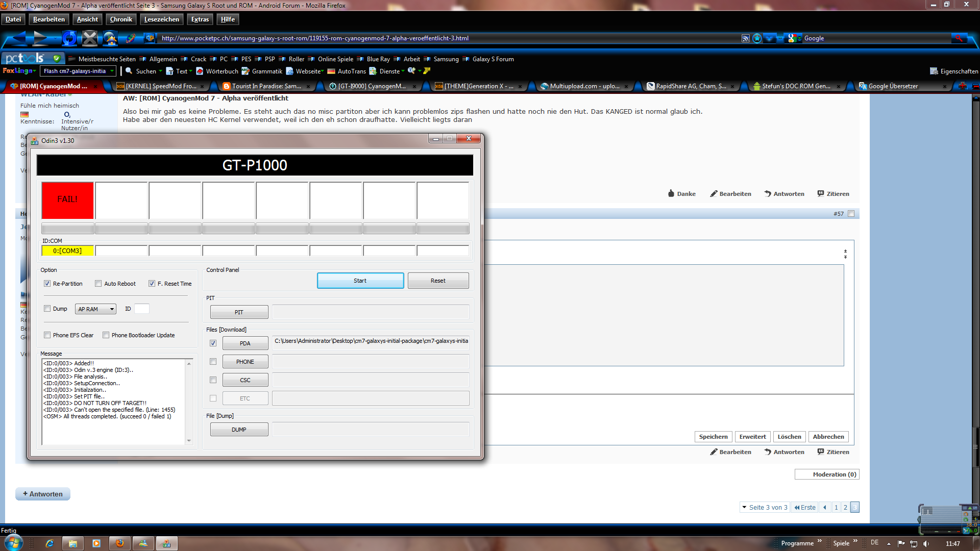
Task: Enable the Auto Reboot checkbox
Action: pyautogui.click(x=98, y=284)
